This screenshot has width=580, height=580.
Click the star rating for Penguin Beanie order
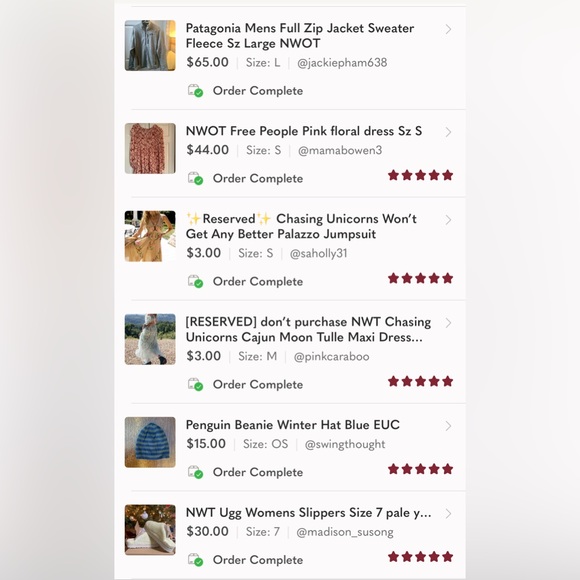pos(421,469)
